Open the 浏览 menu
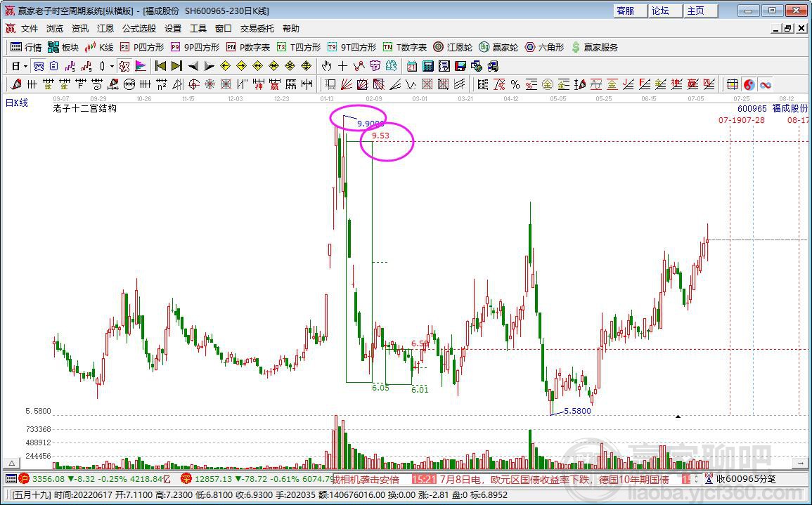This screenshot has width=812, height=505. (x=55, y=29)
